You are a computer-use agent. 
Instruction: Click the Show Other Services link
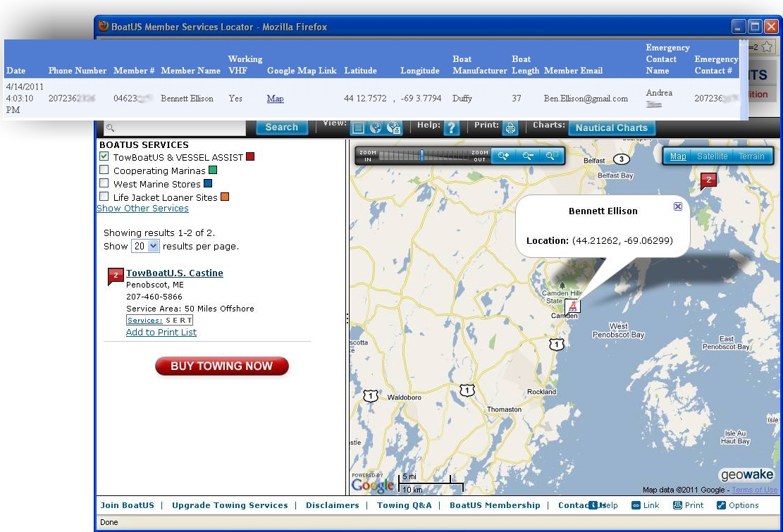click(142, 208)
